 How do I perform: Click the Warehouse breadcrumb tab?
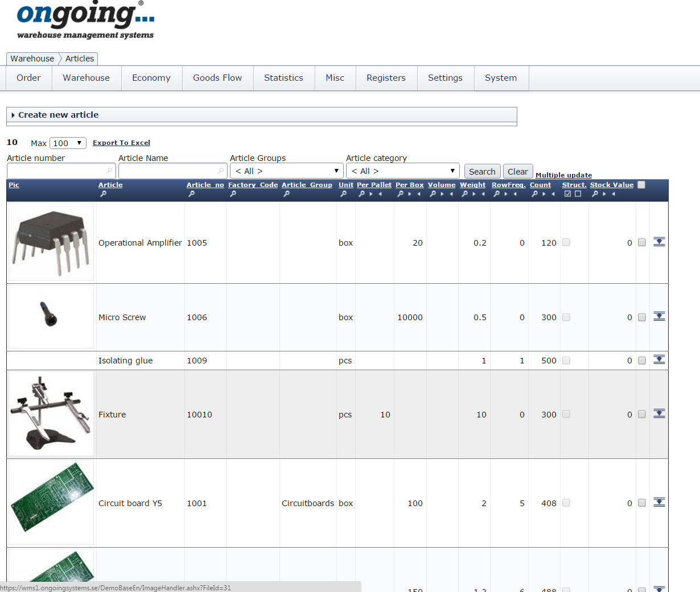32,59
